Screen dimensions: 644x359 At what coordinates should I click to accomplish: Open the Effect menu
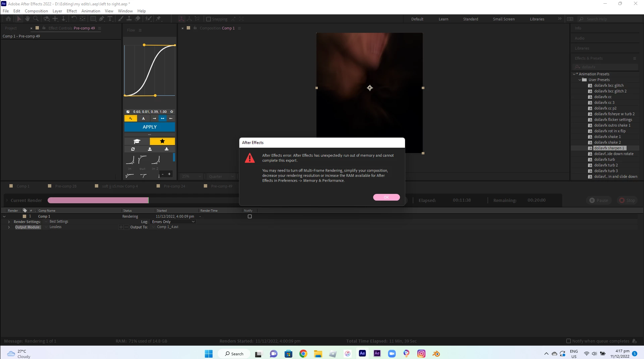pos(71,11)
